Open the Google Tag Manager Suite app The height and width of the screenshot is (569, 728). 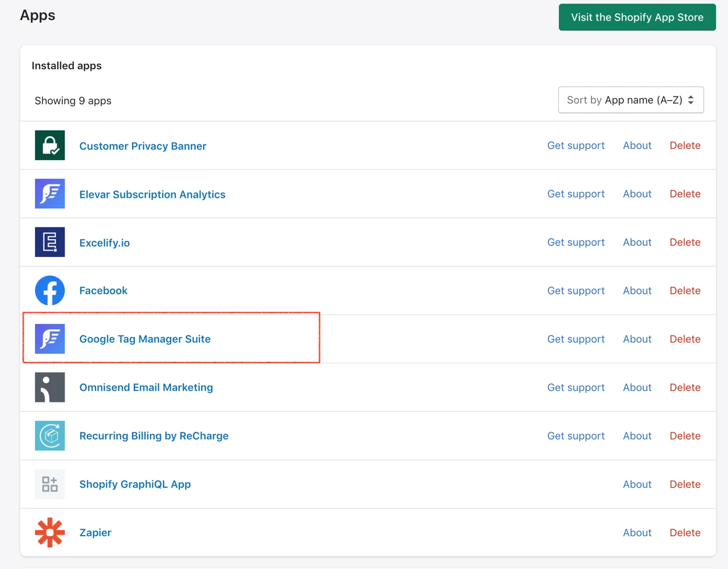(145, 339)
